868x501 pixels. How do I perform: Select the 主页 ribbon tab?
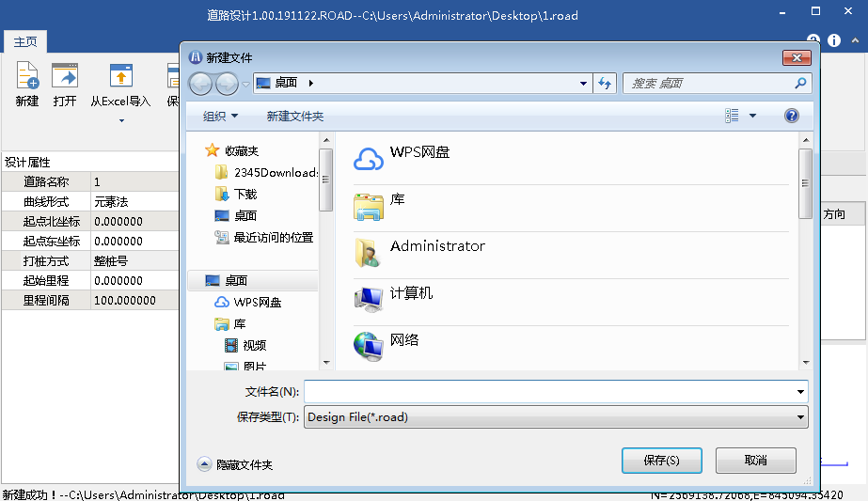(25, 42)
